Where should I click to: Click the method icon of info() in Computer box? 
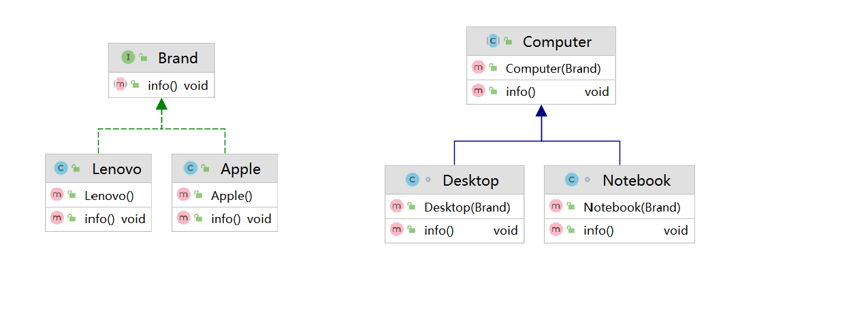(478, 91)
